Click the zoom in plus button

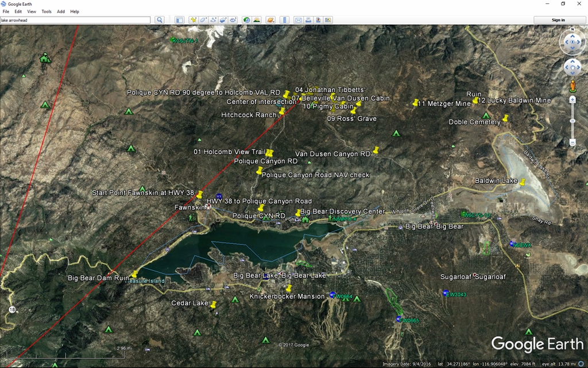572,99
